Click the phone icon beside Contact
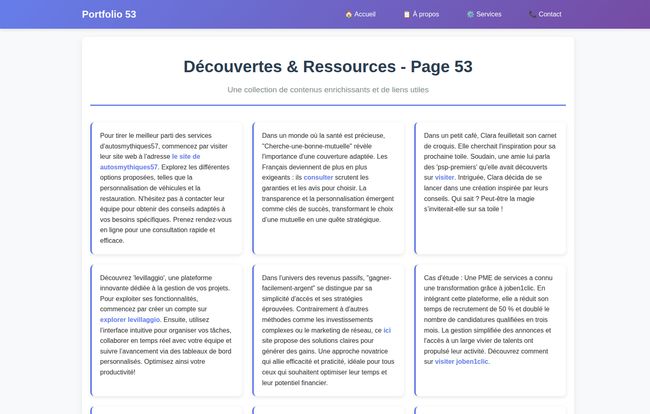 [x=533, y=15]
